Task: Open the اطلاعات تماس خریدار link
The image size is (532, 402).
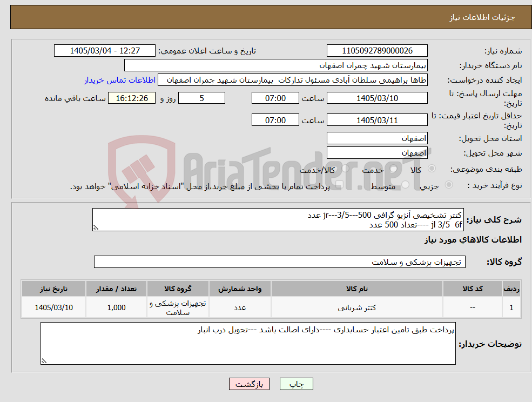Action: point(120,80)
